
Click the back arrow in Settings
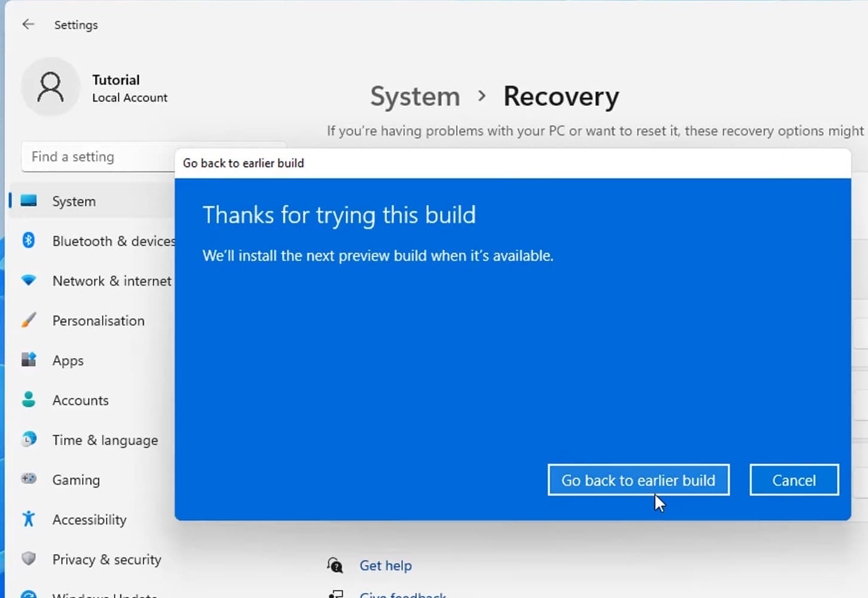(28, 25)
